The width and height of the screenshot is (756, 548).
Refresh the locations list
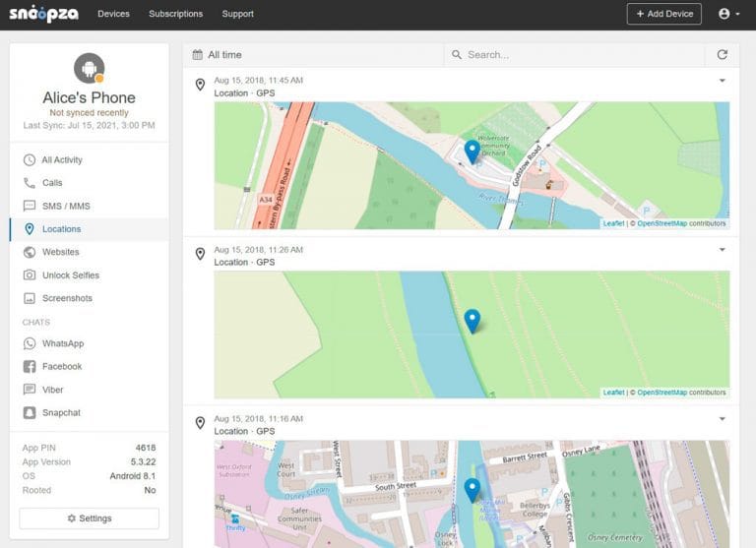[x=722, y=54]
